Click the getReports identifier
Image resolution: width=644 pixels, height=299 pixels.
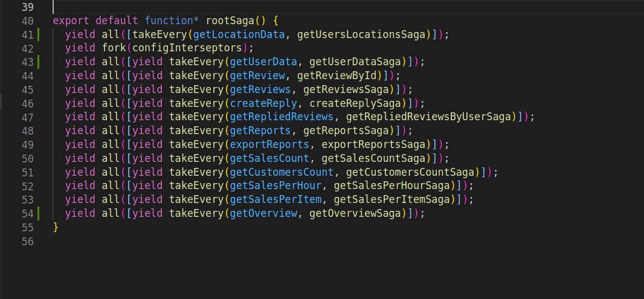[260, 130]
